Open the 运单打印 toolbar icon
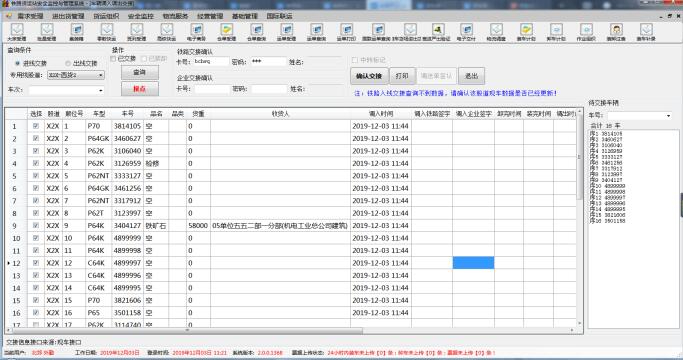The width and height of the screenshot is (683, 360). (347, 32)
